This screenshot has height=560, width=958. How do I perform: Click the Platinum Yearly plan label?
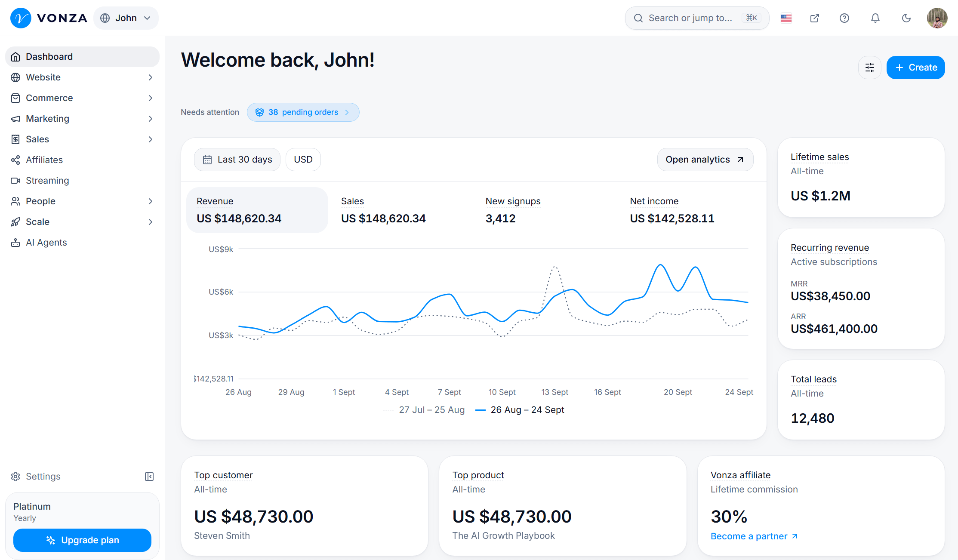pos(32,512)
